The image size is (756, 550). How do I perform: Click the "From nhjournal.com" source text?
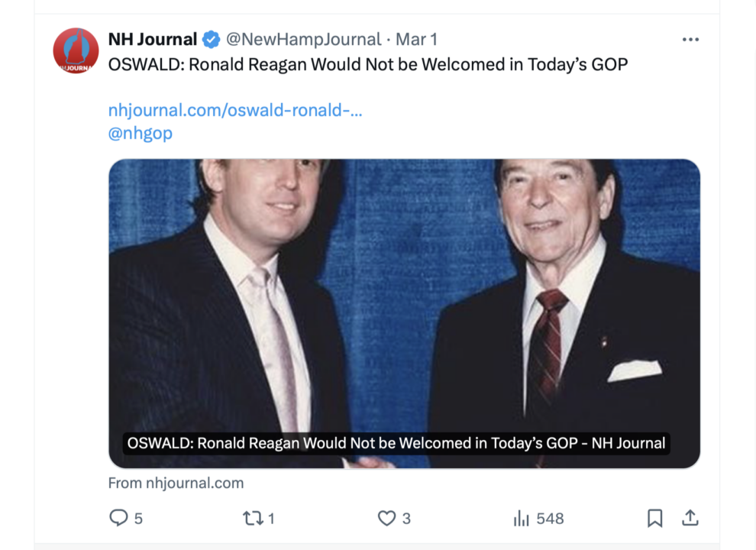pyautogui.click(x=176, y=483)
